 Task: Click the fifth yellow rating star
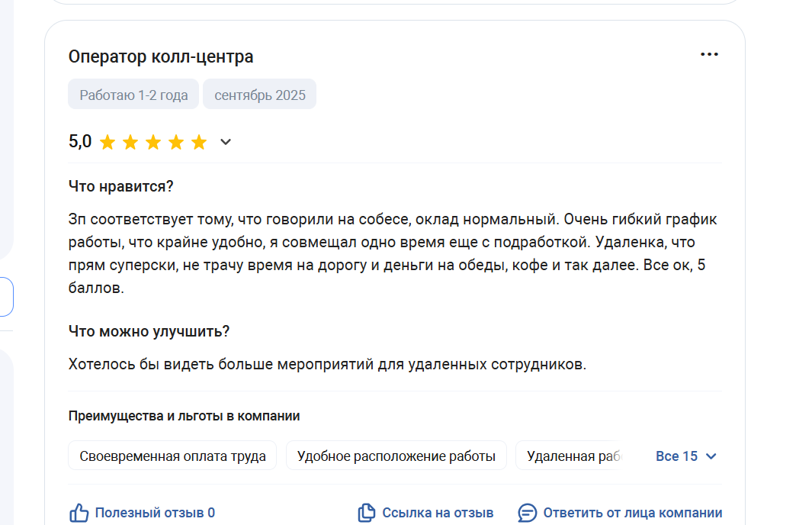(199, 142)
